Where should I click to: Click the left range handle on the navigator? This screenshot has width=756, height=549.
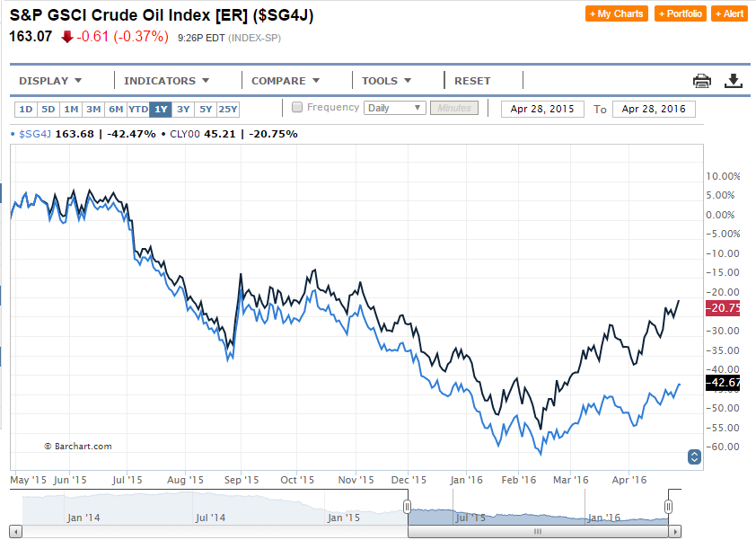407,508
